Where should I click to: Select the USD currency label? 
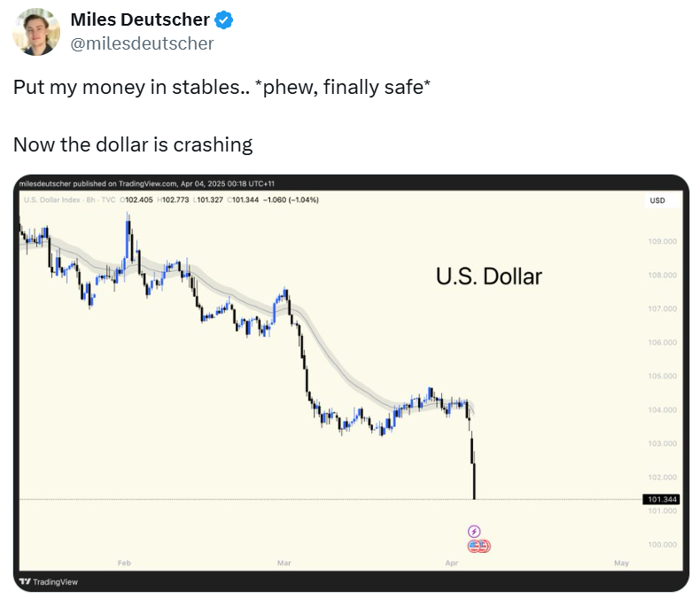(657, 200)
